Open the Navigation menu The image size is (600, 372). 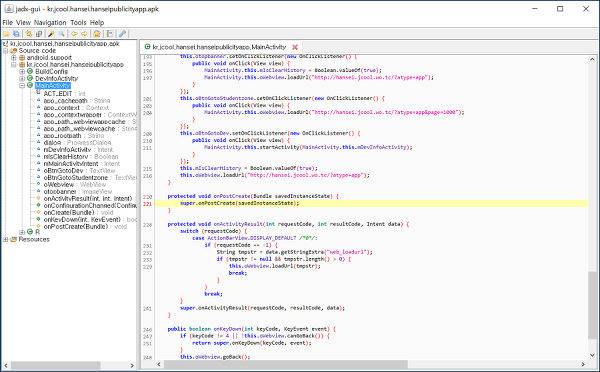(50, 23)
